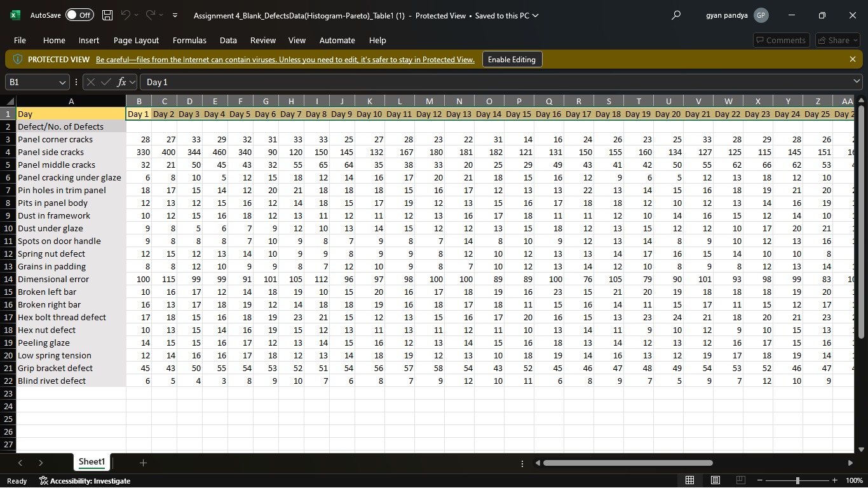The height and width of the screenshot is (488, 868).
Task: Switch to Normal view icon
Action: coord(689,480)
